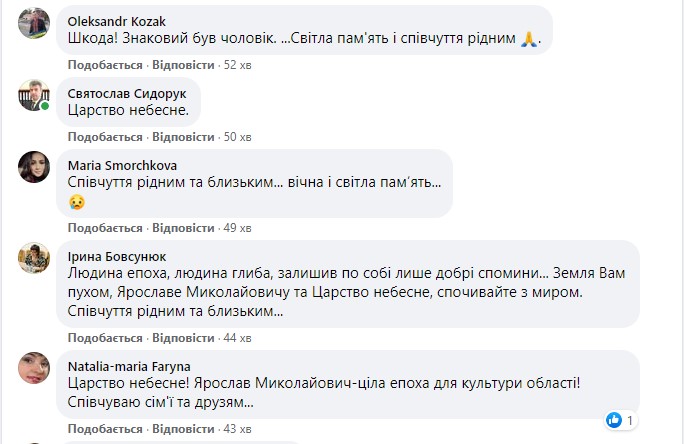Like Natalia-maria Faryna's comment
684x444 pixels.
105,429
